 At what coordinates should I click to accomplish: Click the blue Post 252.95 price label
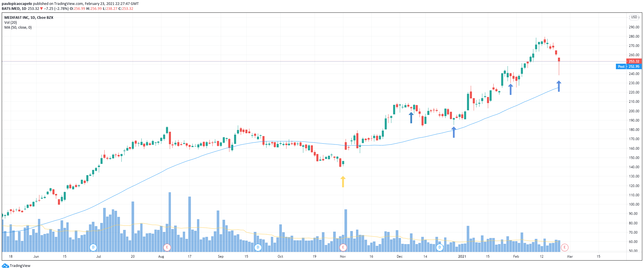click(x=629, y=67)
